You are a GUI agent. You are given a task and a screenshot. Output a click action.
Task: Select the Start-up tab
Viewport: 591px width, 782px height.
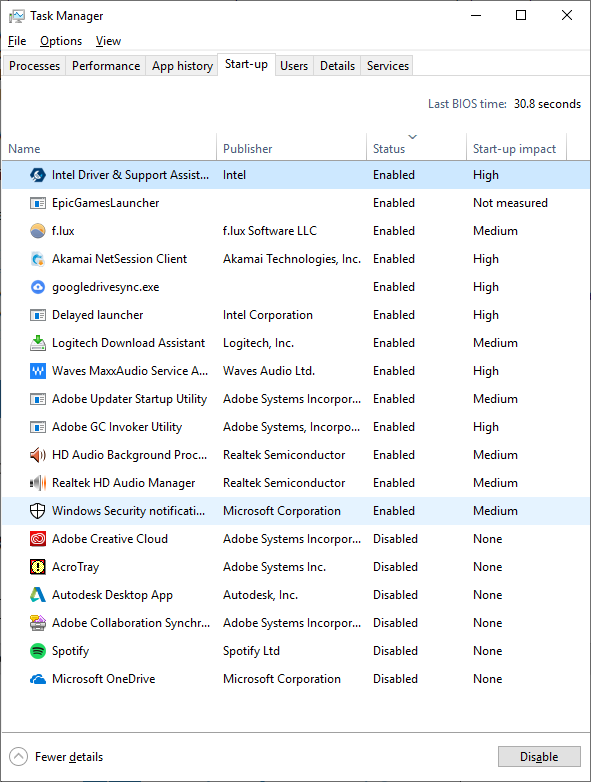pyautogui.click(x=246, y=64)
